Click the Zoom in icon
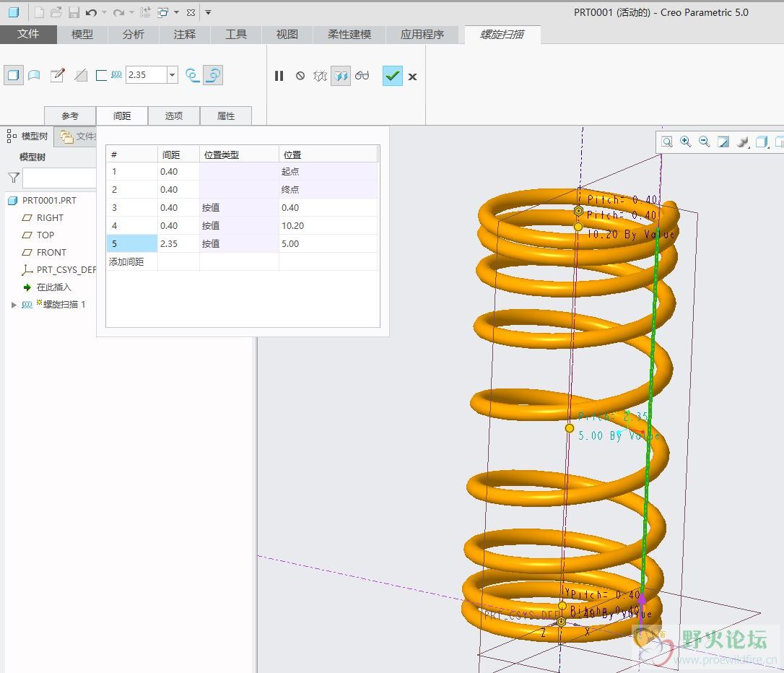 686,142
